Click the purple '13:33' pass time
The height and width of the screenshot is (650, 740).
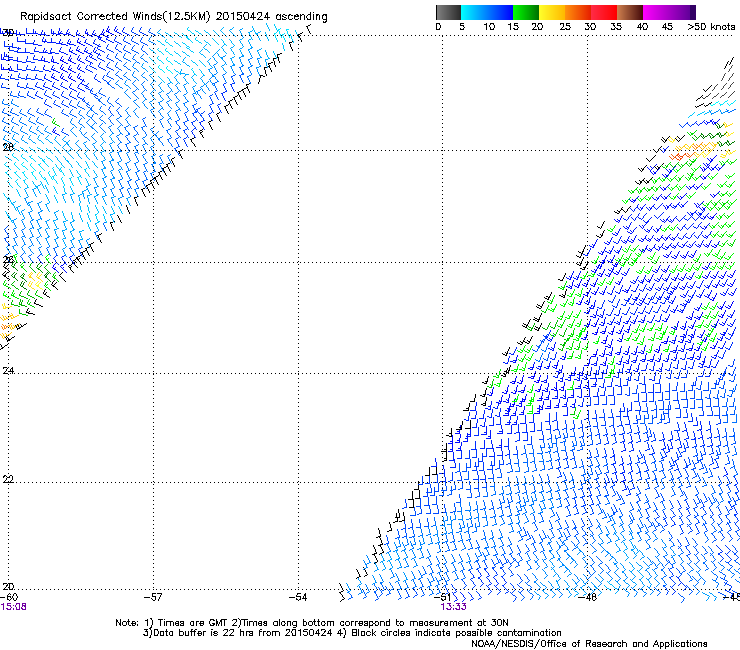click(x=454, y=607)
